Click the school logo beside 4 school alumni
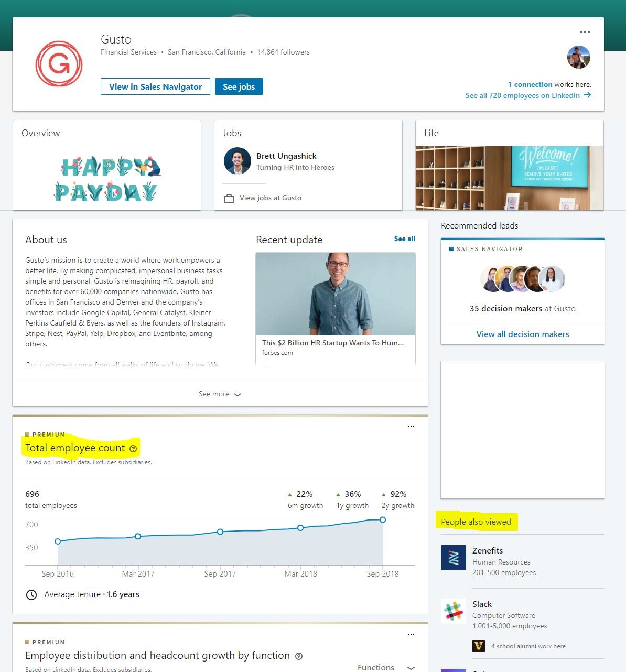 479,646
